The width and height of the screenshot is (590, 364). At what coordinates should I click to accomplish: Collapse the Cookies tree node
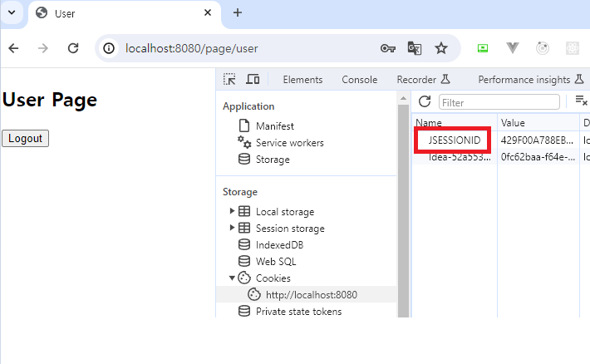point(232,278)
